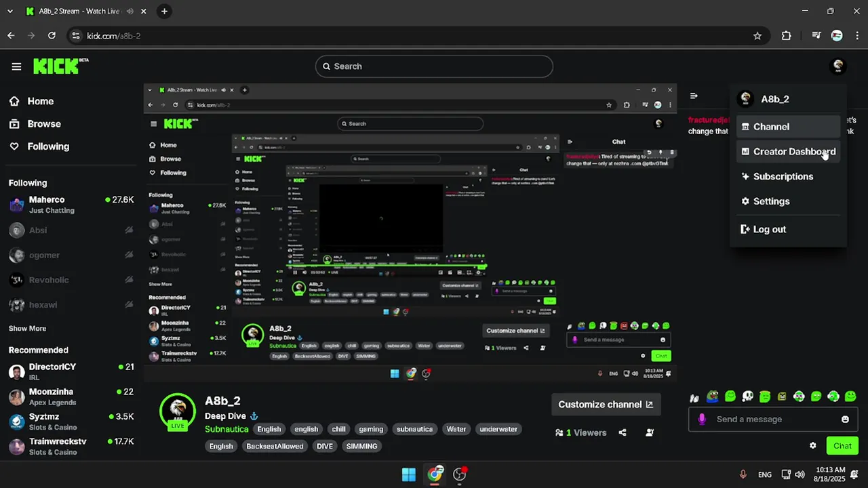Image resolution: width=868 pixels, height=488 pixels.
Task: Bookmark this page with the star icon
Action: 757,36
